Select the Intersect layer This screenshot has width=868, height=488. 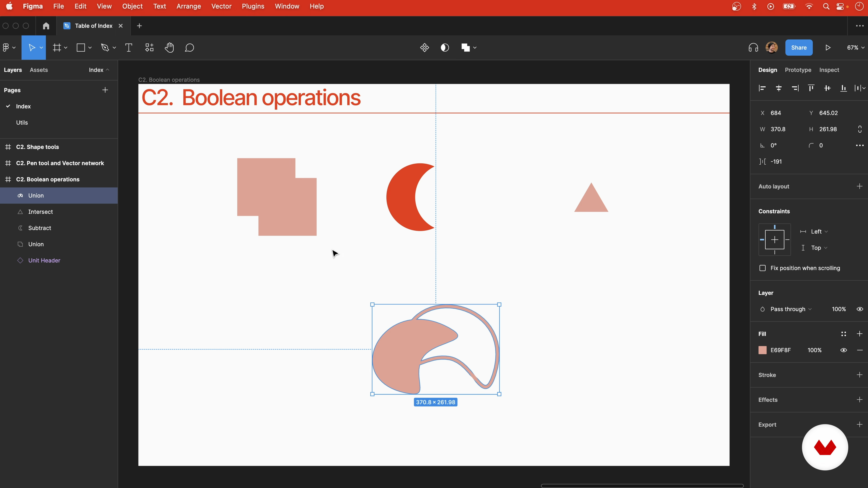[x=59, y=212]
